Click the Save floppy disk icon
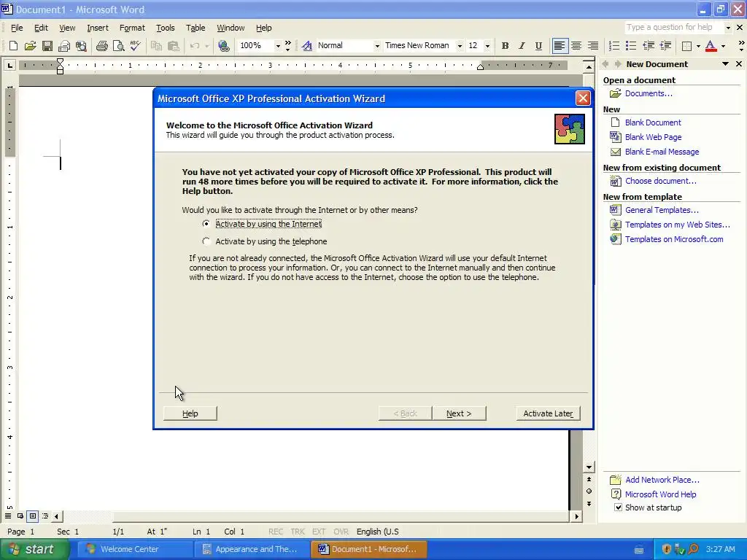The width and height of the screenshot is (747, 560). 47,46
